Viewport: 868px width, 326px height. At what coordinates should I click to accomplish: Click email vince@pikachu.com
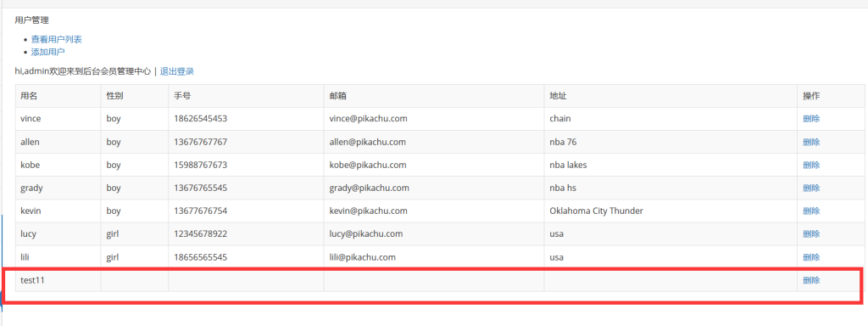point(368,119)
